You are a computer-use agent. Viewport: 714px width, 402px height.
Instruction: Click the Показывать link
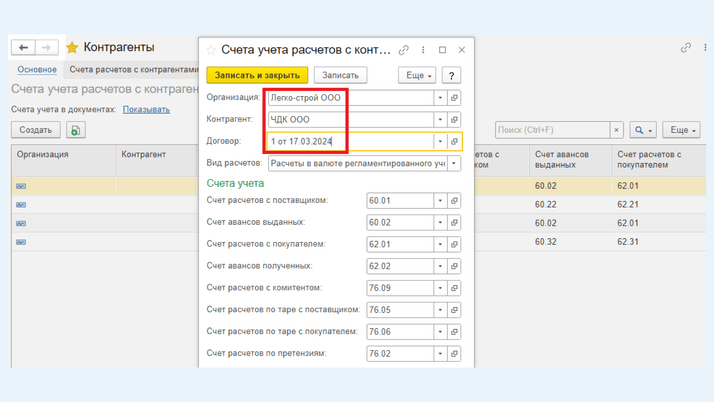click(146, 109)
